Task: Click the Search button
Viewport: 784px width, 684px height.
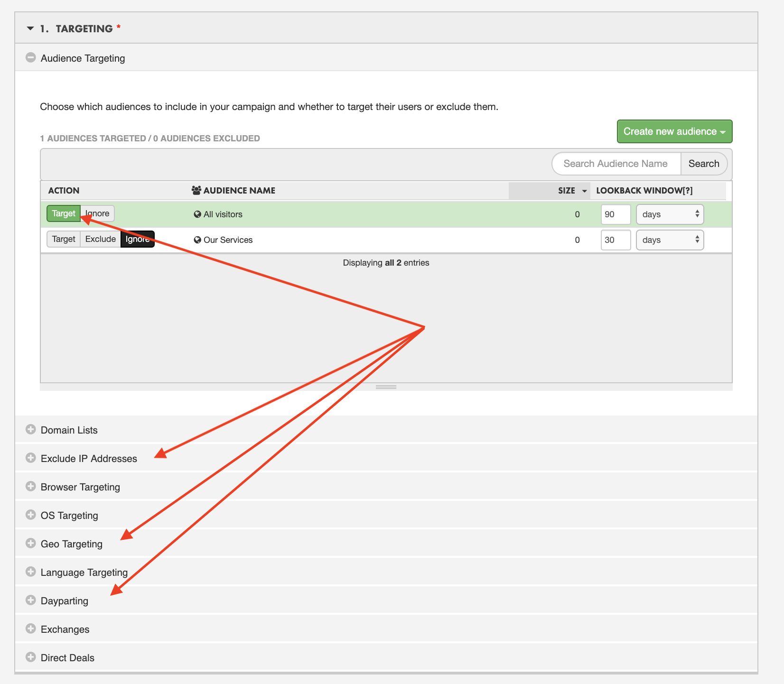Action: (x=704, y=164)
